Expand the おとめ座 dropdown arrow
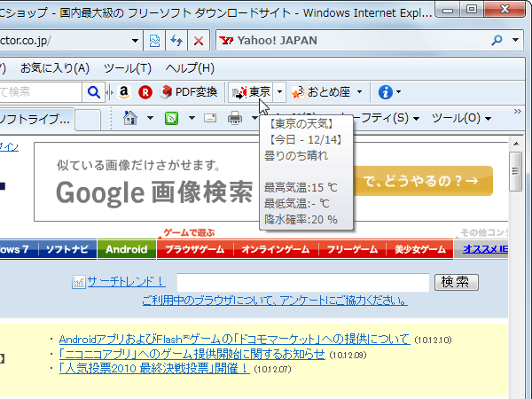The height and width of the screenshot is (399, 532). tap(360, 92)
